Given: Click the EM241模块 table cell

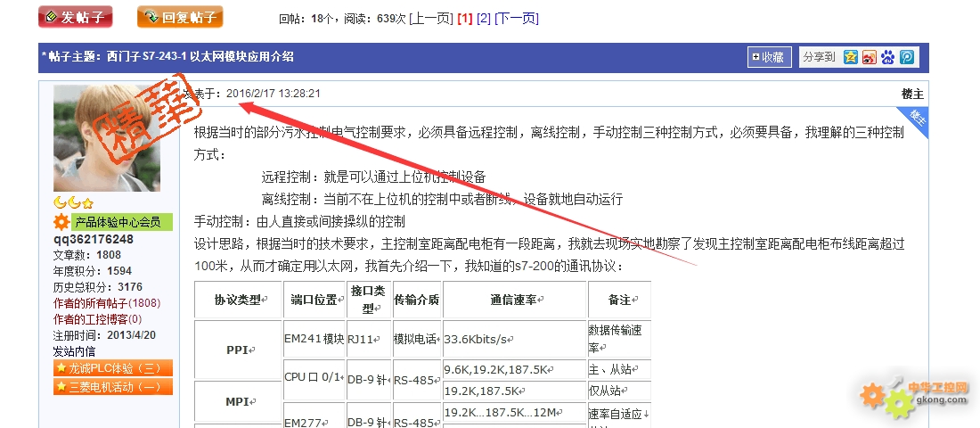Looking at the screenshot, I should tap(314, 339).
